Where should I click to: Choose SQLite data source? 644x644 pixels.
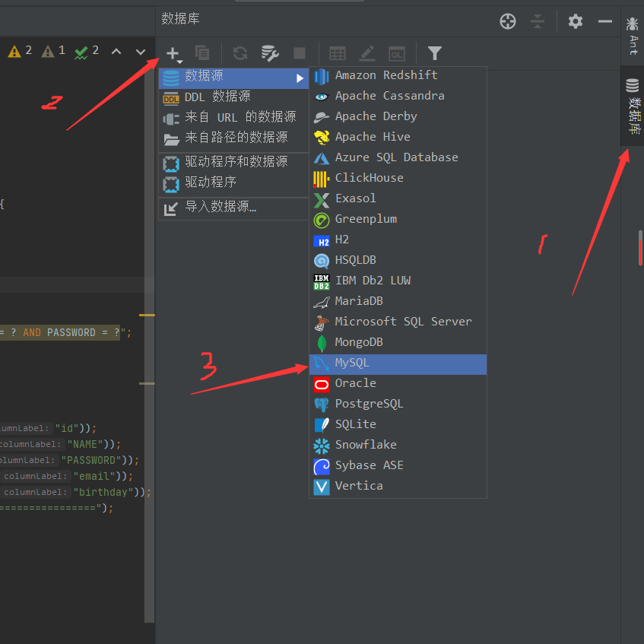[x=398, y=426]
